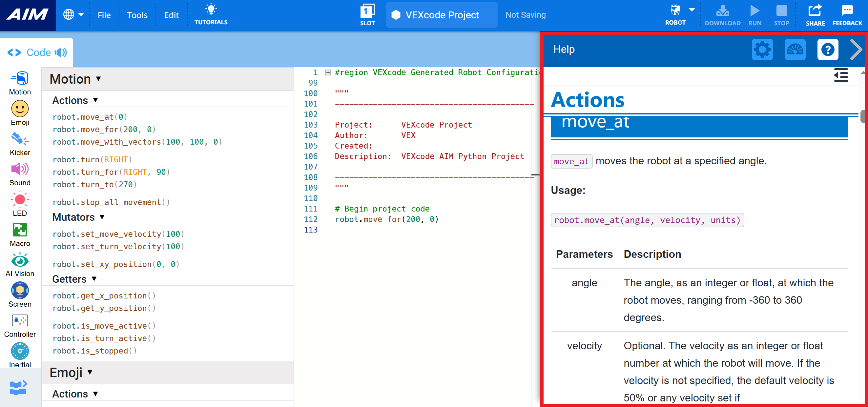
Task: Open Help settings with the gear icon
Action: (762, 49)
